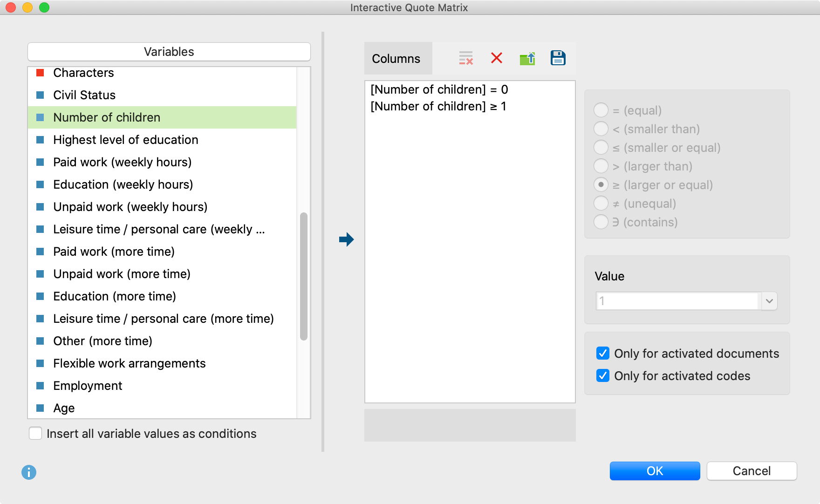This screenshot has width=820, height=504.
Task: Click the Columns tab label
Action: [396, 59]
